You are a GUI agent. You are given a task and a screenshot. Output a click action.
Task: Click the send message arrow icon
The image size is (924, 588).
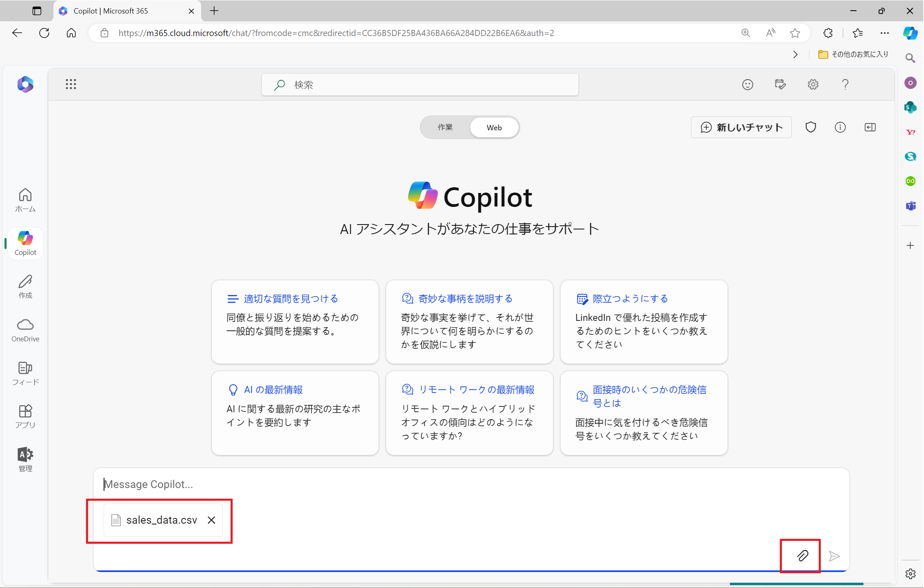[x=834, y=556]
